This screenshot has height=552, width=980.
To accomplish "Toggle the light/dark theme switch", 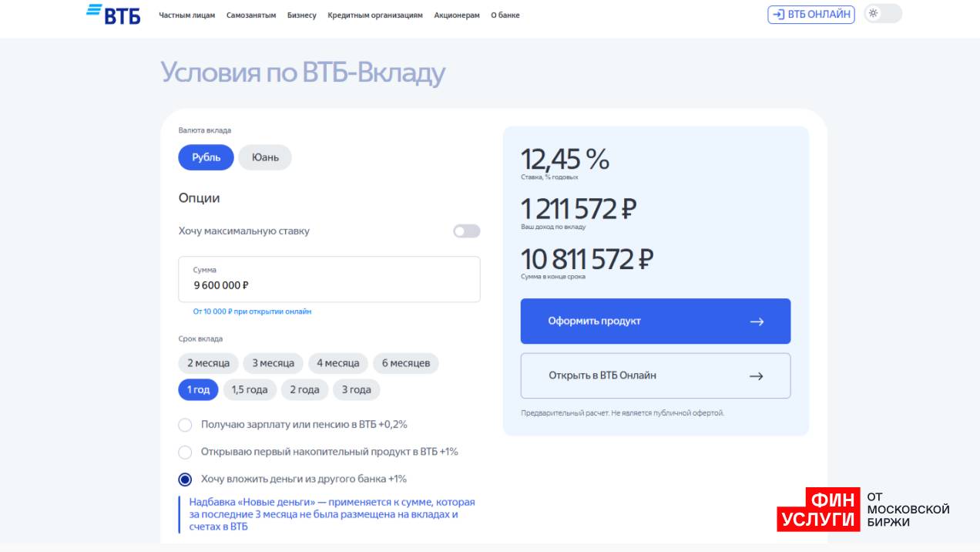I will 882,14.
